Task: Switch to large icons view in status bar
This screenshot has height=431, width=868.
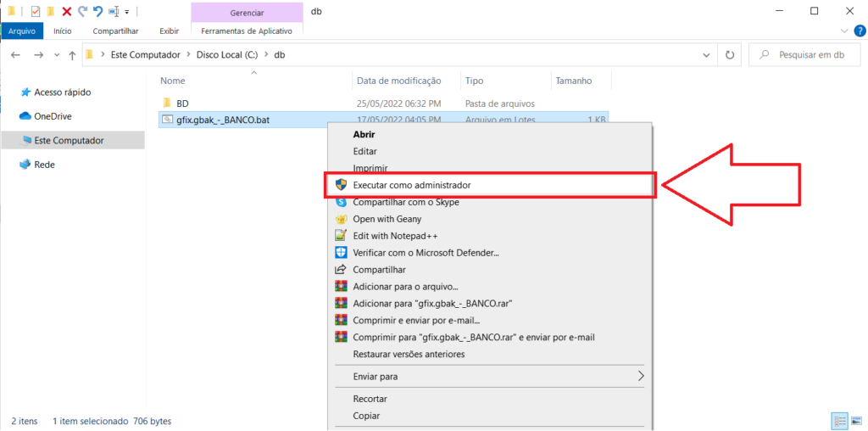Action: pos(856,421)
